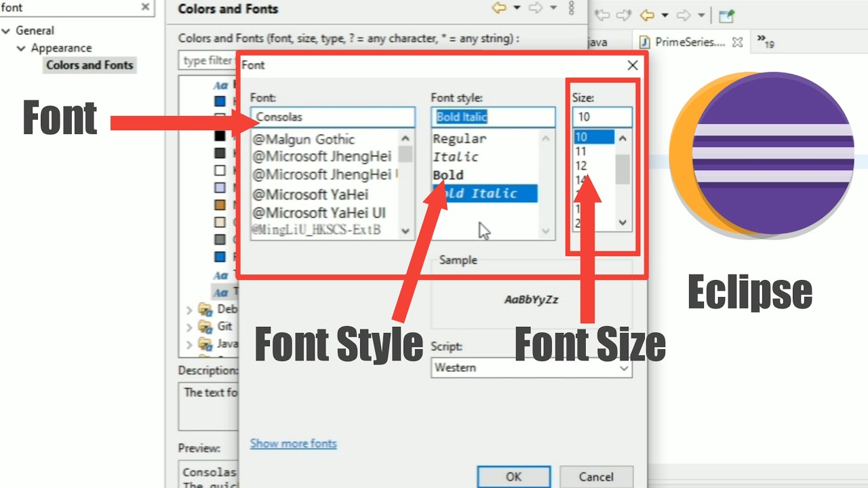Show the hidden editor tabs list (»19)
Viewport: 868px width, 488px height.
click(x=765, y=41)
